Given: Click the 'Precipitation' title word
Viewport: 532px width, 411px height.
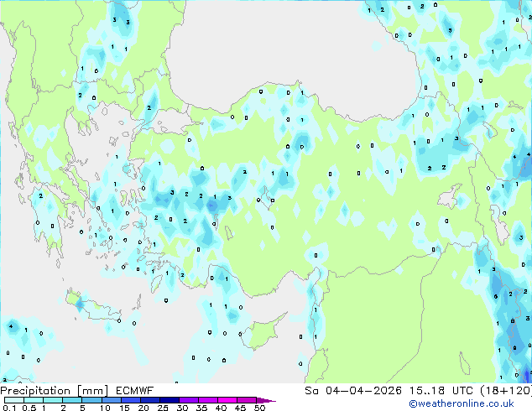Looking at the screenshot, I should (x=35, y=391).
